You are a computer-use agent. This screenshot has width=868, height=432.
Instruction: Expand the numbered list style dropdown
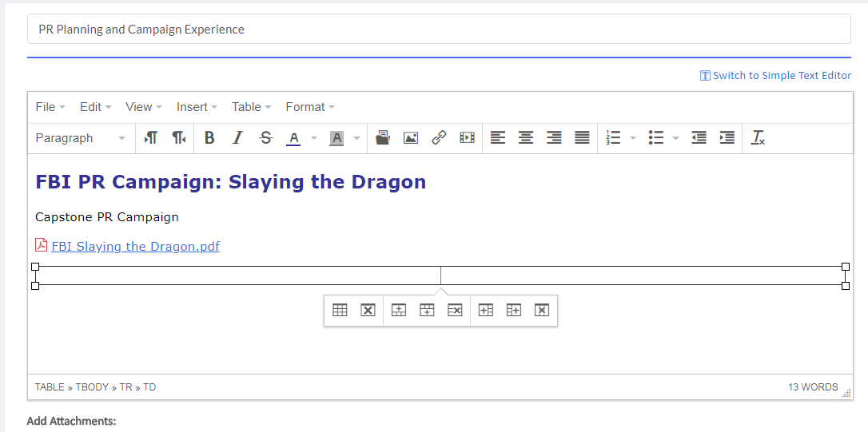tap(633, 137)
